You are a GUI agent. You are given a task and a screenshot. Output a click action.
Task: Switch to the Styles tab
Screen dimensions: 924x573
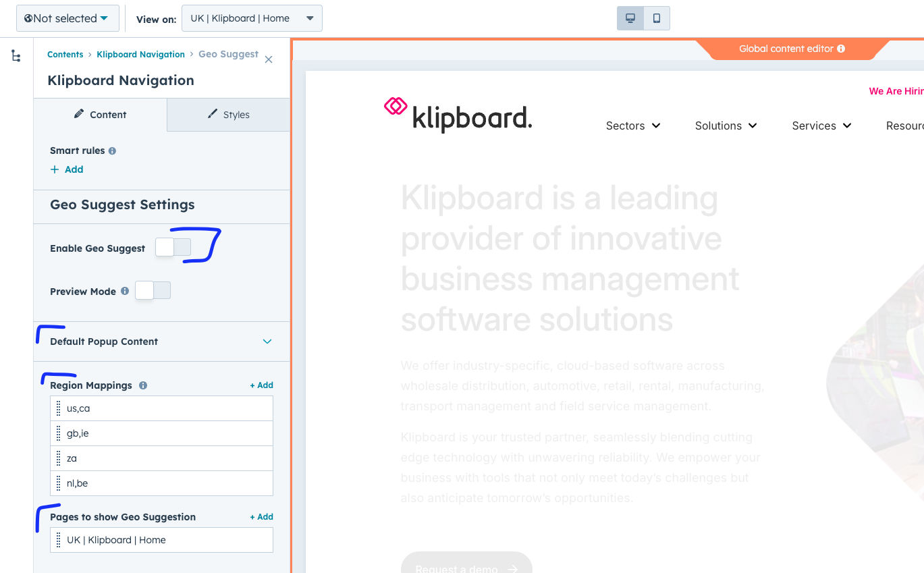tap(228, 115)
